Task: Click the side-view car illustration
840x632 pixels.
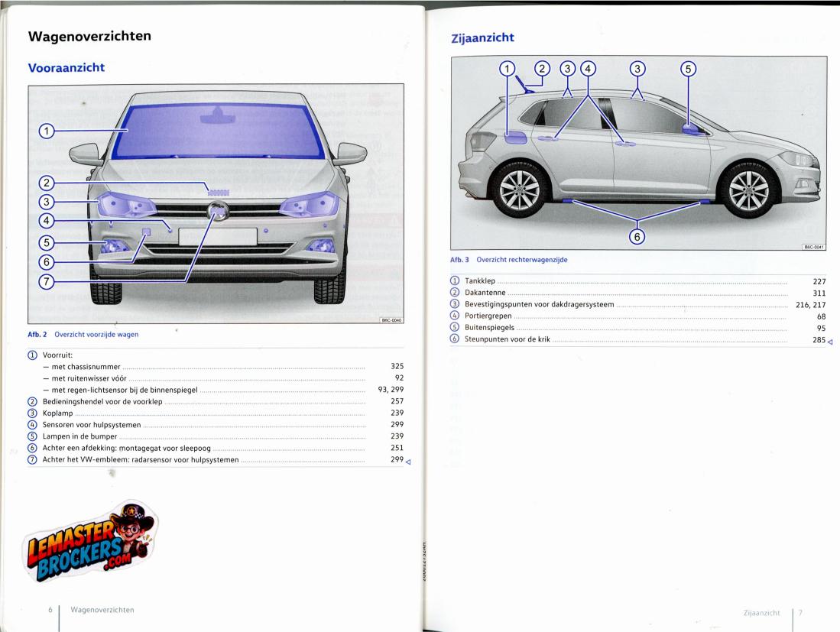Action: click(x=638, y=153)
